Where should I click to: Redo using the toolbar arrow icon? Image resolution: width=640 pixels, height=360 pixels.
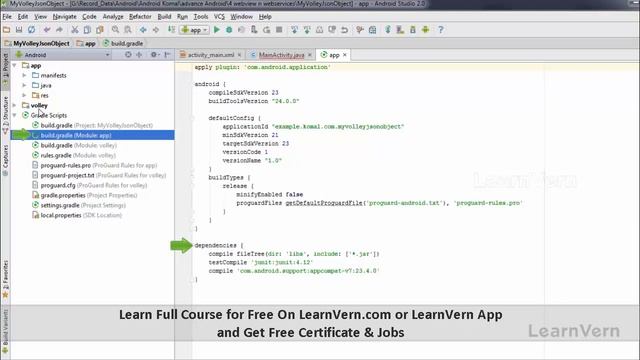[60, 30]
